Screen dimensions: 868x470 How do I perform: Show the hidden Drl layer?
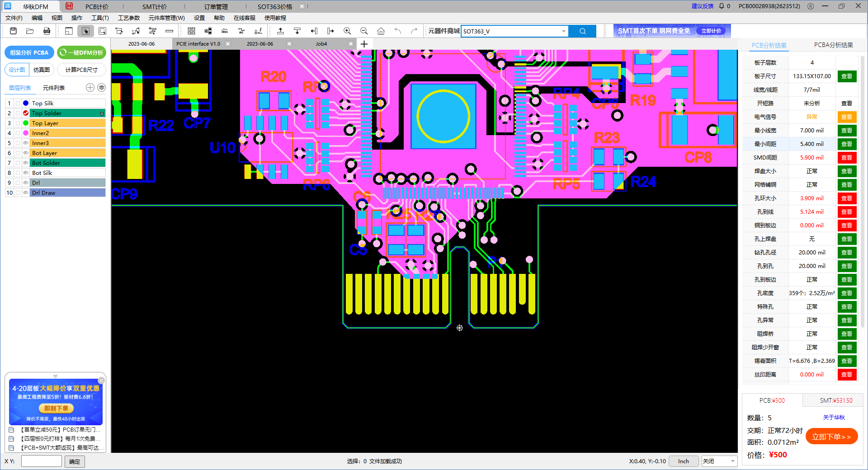point(26,183)
